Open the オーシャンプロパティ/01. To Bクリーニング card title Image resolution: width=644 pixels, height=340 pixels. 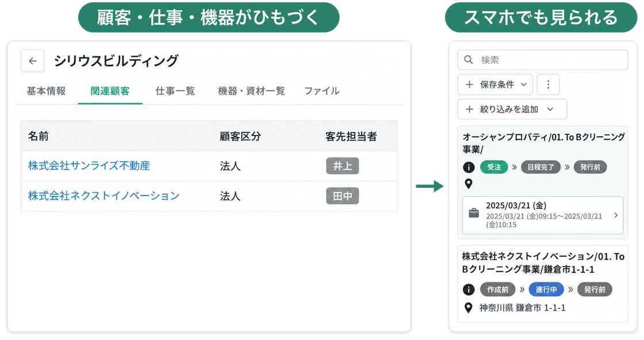click(544, 143)
